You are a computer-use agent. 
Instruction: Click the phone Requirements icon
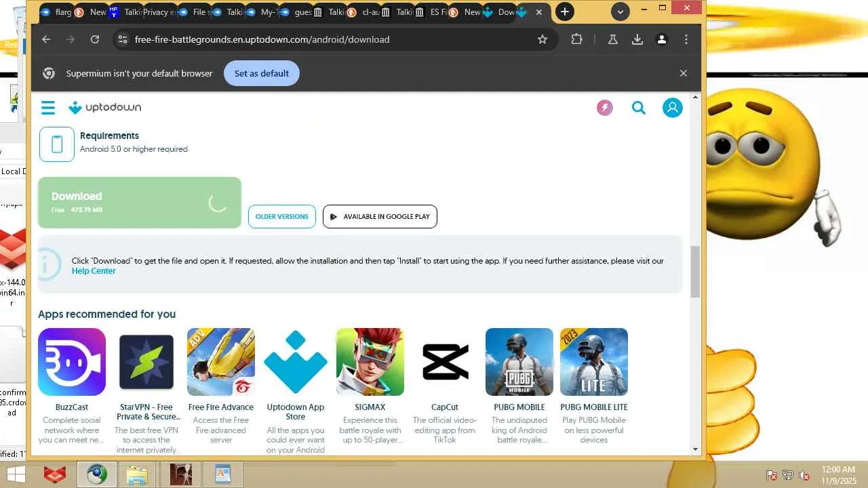[57, 144]
